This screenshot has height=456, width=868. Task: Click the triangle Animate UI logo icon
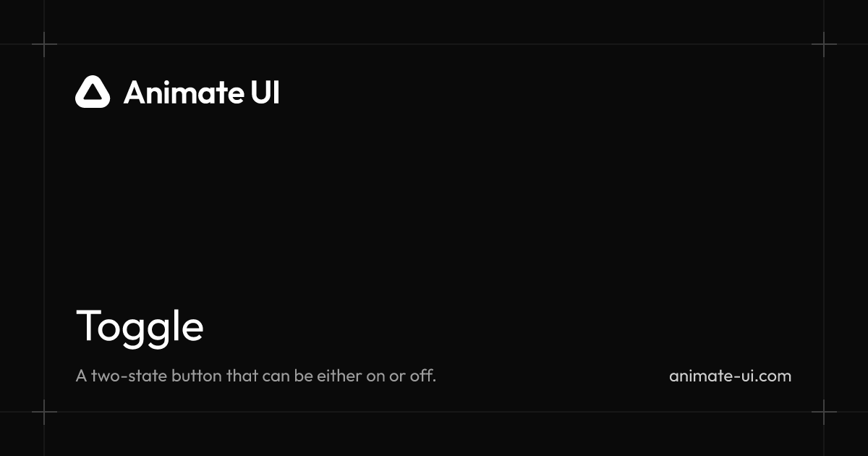(93, 92)
